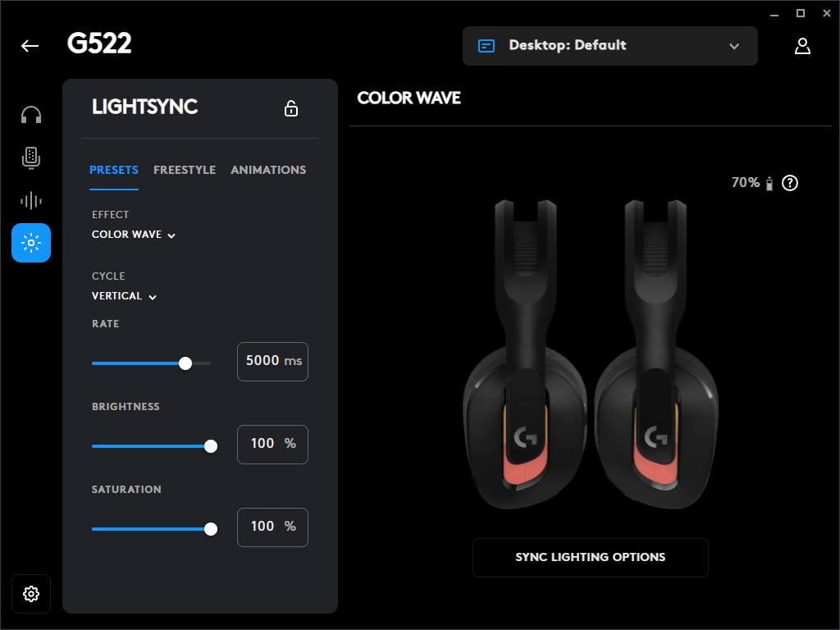Viewport: 840px width, 630px height.
Task: Click the battery level icon
Action: 769,184
